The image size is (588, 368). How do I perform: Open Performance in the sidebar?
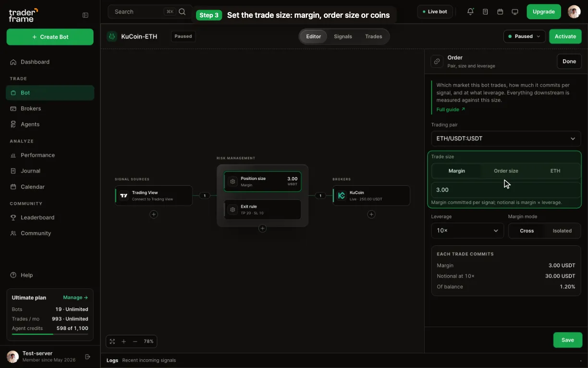point(50,155)
